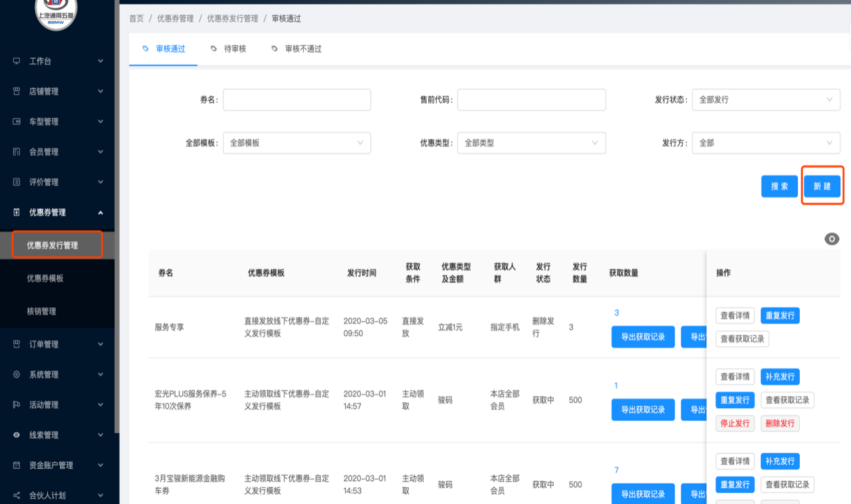Expand the 工作台 sidebar menu chevron
Viewport: 851px width, 504px height.
pos(100,61)
